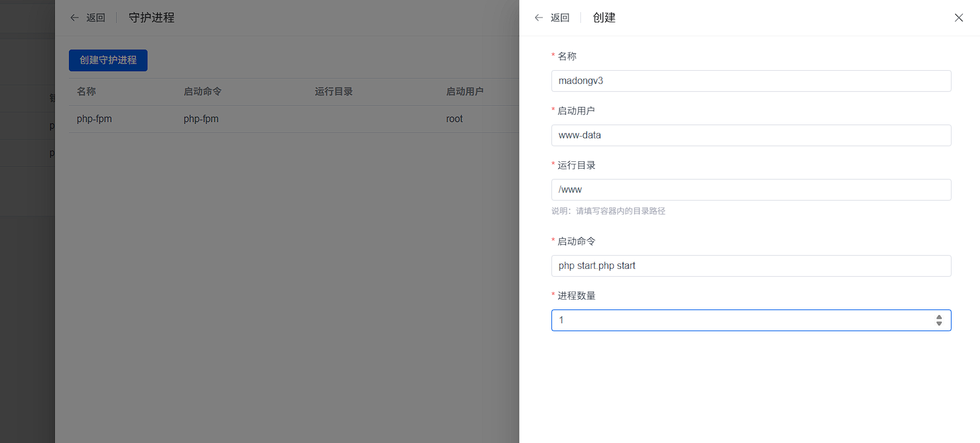This screenshot has width=980, height=443.
Task: Select php-fpm in the 名称 column
Action: [x=94, y=119]
